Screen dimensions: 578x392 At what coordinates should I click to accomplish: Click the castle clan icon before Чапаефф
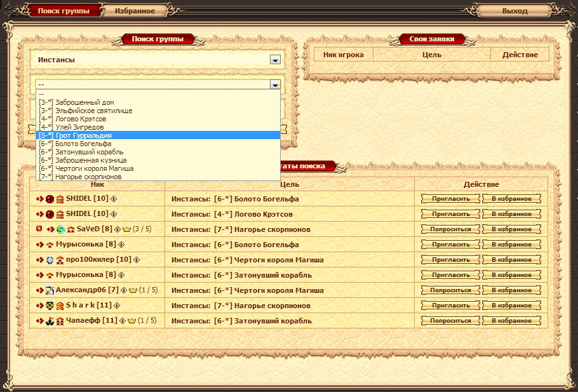pos(50,320)
